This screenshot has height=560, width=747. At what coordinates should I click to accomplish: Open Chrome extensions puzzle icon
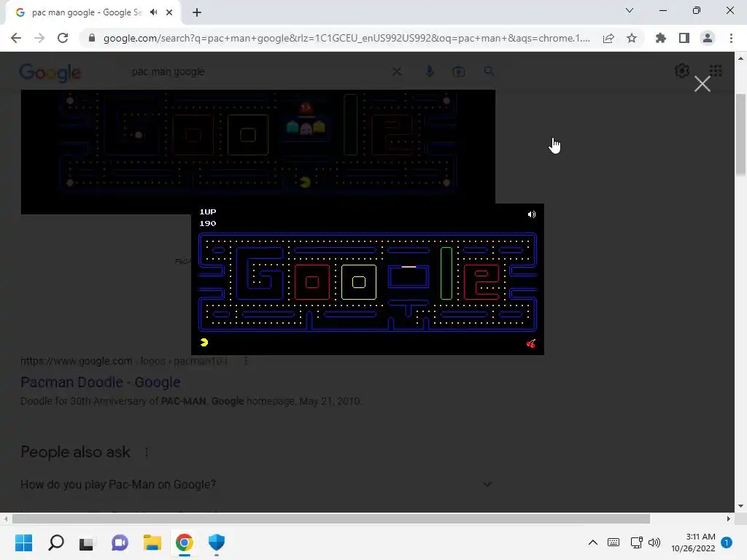(x=661, y=38)
